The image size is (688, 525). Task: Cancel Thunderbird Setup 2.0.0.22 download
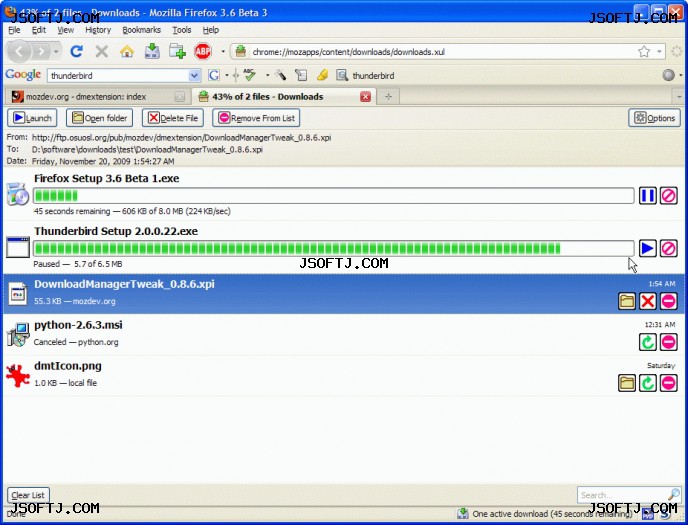tap(669, 249)
